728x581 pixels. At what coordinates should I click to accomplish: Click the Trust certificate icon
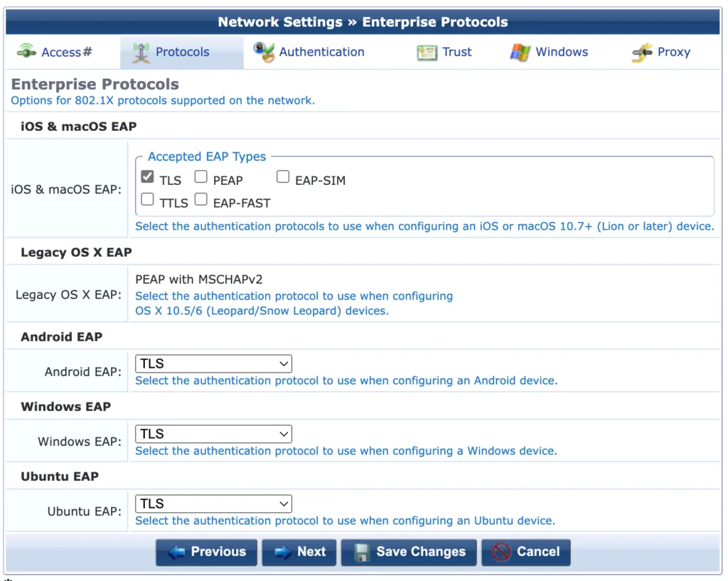tap(427, 52)
